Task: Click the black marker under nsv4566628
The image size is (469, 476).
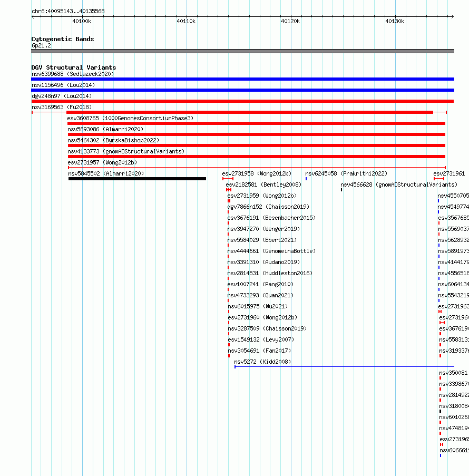Action: tap(341, 190)
